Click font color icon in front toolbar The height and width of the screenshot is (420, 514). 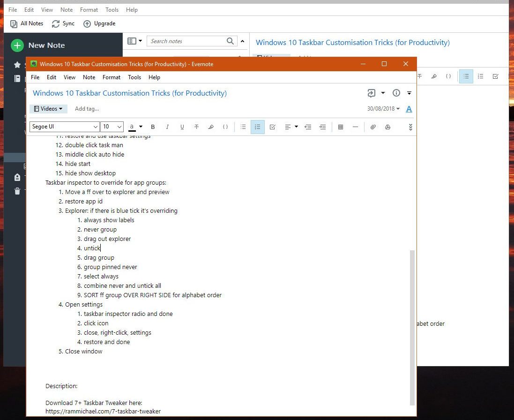tap(132, 127)
